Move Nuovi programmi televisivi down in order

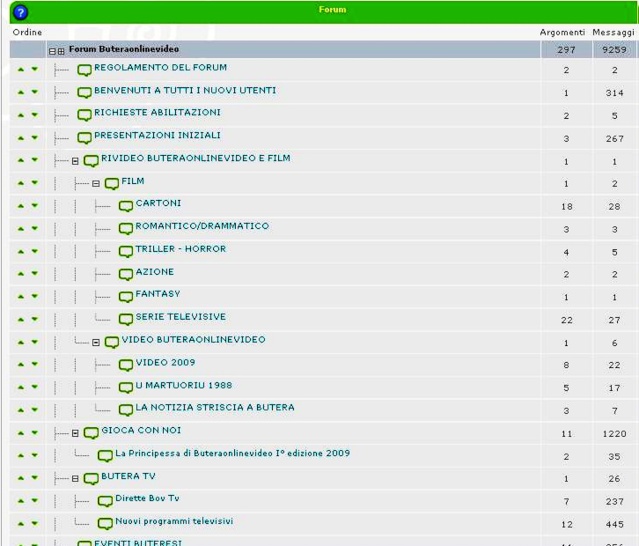[35, 523]
